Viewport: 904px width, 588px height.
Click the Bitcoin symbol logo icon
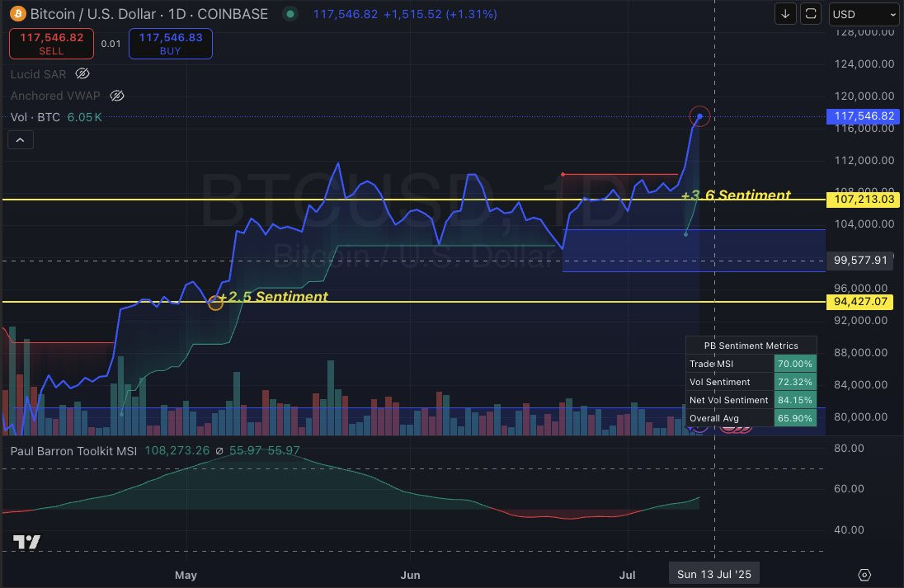point(18,13)
